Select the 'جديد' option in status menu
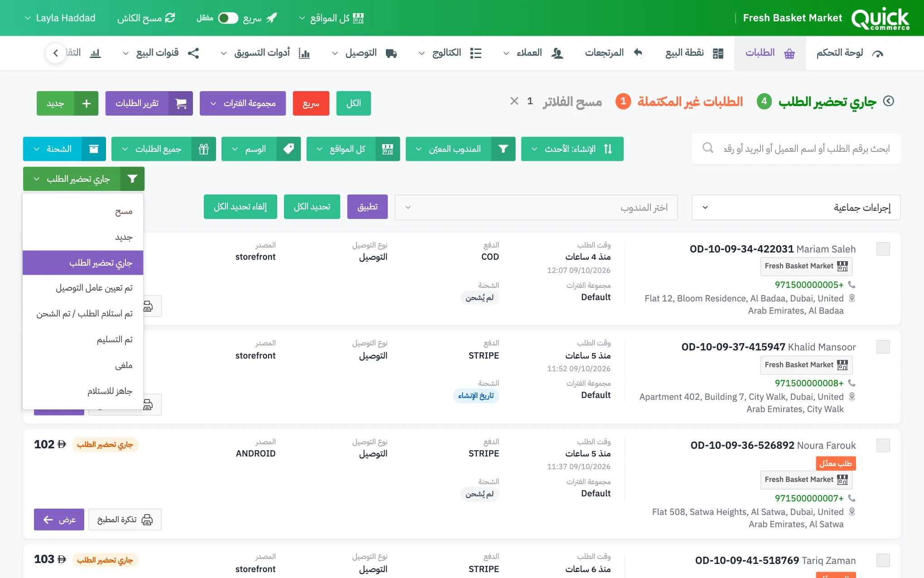 tap(83, 237)
